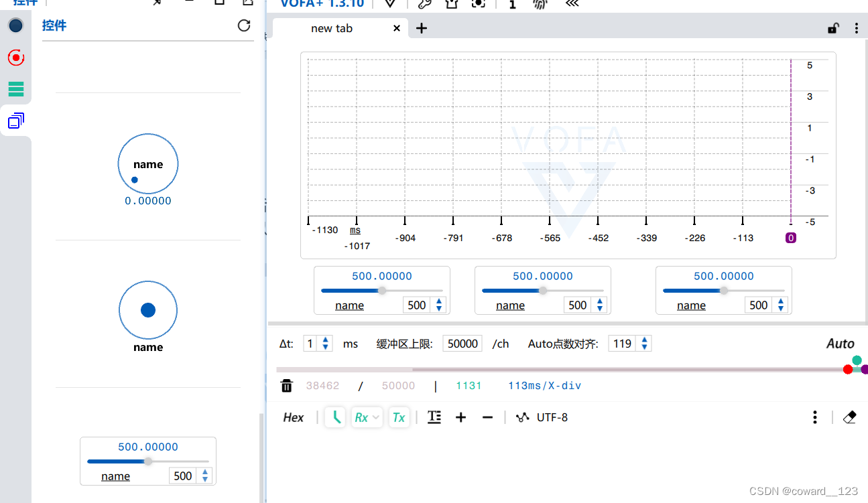Click the text line format icon
Viewport: 868px width, 503px height.
(434, 417)
